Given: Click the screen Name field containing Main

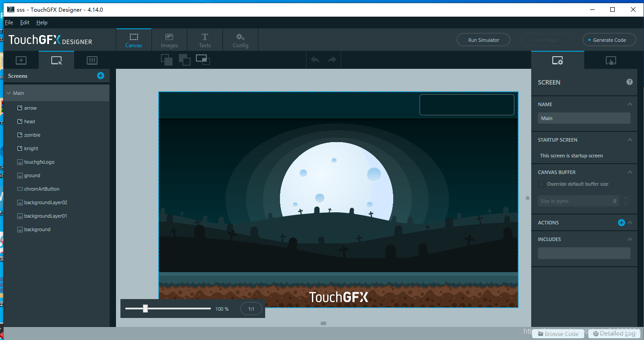Looking at the screenshot, I should 584,118.
